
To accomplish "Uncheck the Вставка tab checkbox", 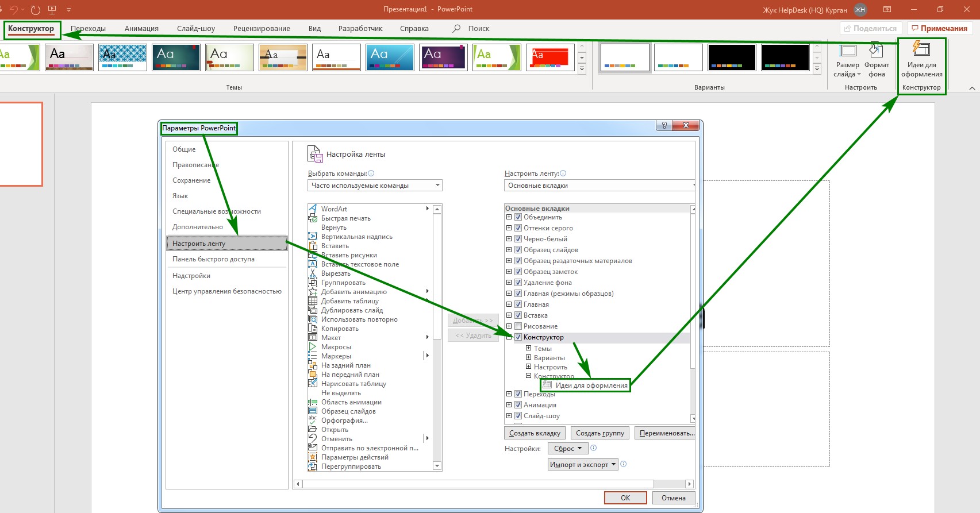I will click(x=518, y=315).
